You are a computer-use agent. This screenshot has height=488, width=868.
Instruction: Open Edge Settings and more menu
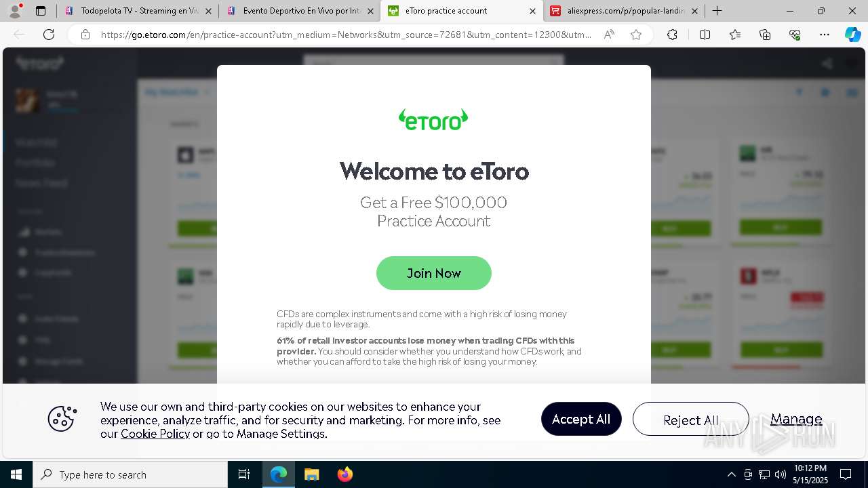point(825,35)
